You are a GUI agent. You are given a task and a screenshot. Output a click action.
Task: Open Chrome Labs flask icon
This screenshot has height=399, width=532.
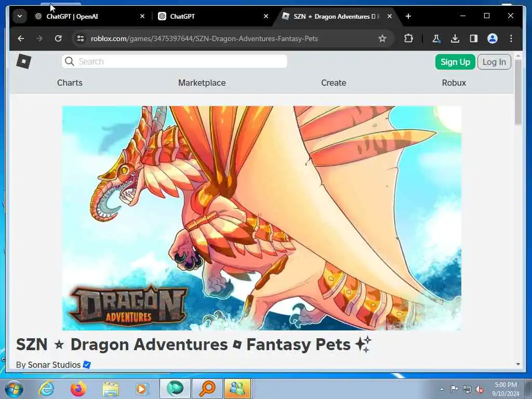(x=436, y=38)
